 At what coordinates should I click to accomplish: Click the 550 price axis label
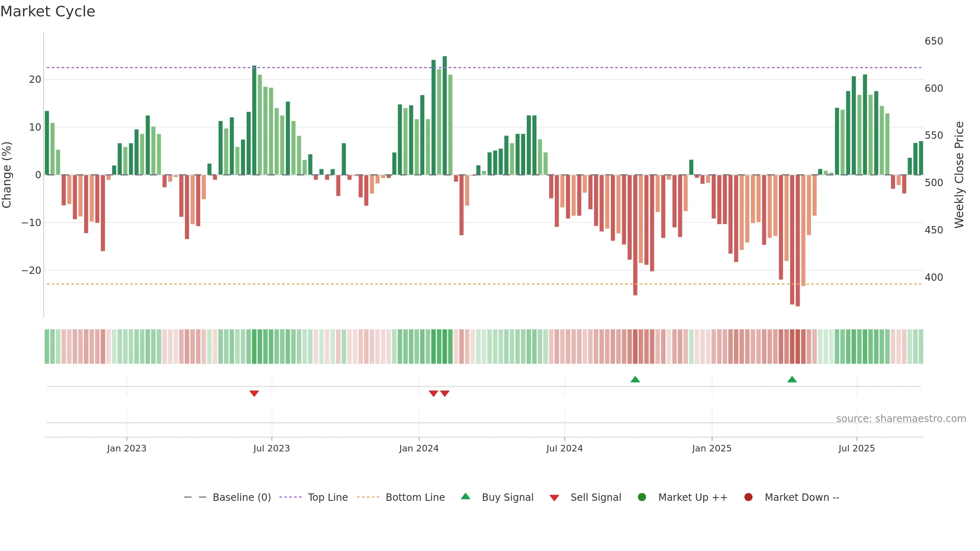(x=934, y=136)
